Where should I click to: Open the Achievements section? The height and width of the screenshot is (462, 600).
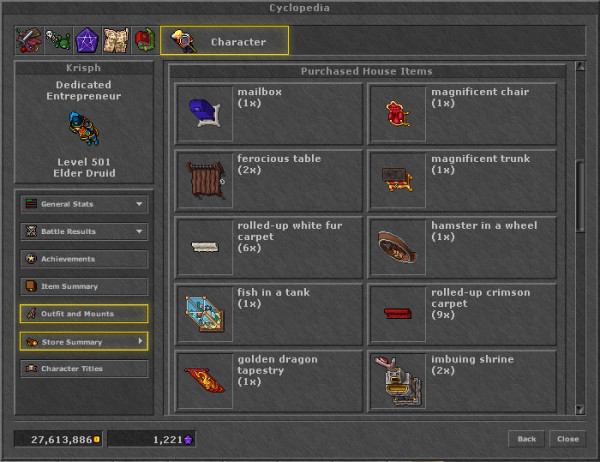tap(84, 259)
